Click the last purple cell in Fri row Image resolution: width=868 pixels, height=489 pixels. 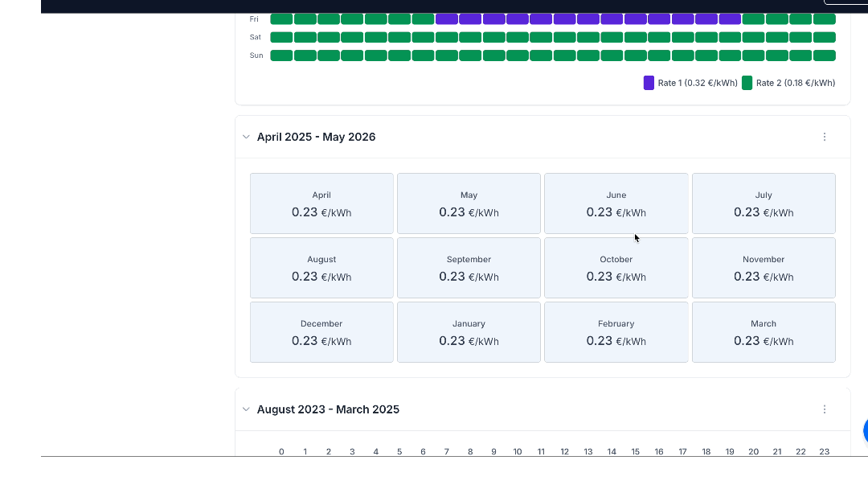coord(730,18)
